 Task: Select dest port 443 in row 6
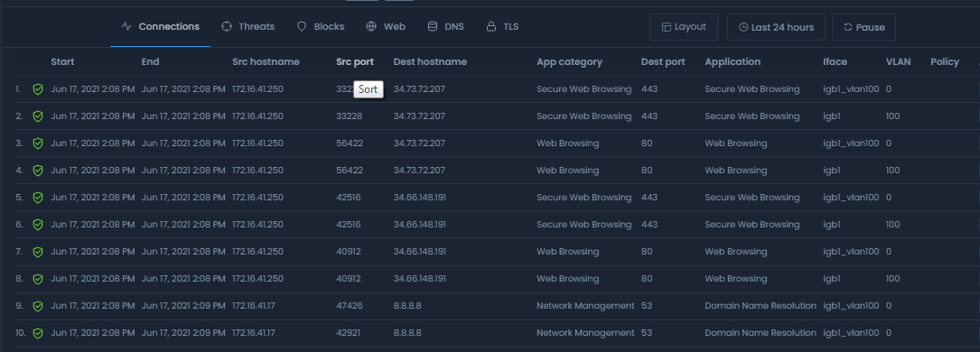[x=649, y=225]
